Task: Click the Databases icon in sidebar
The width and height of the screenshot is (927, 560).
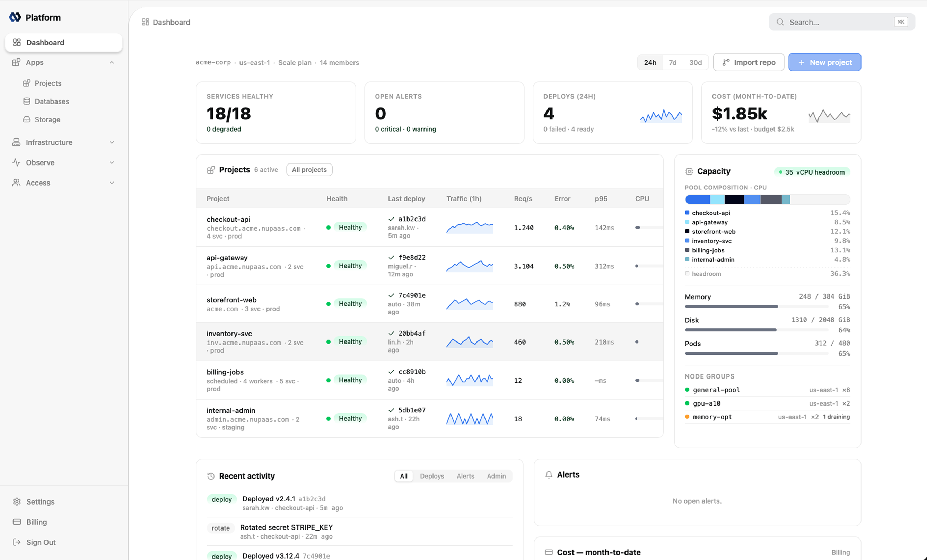Action: (x=27, y=101)
